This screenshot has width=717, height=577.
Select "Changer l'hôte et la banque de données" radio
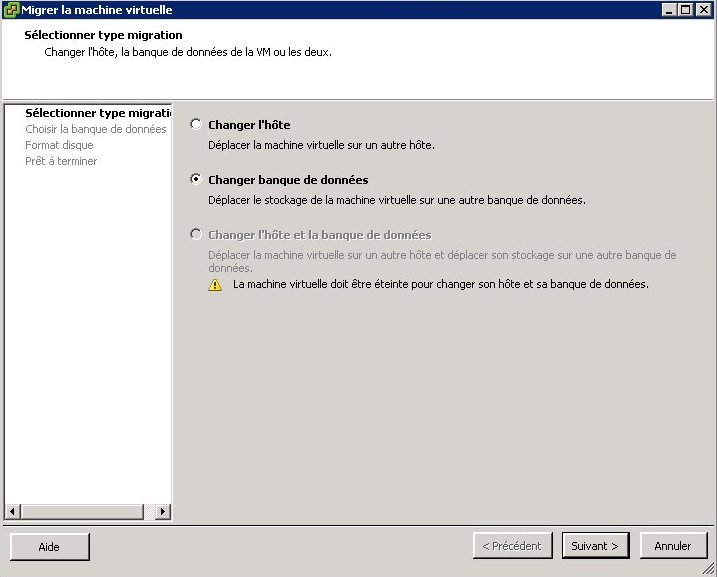(196, 235)
